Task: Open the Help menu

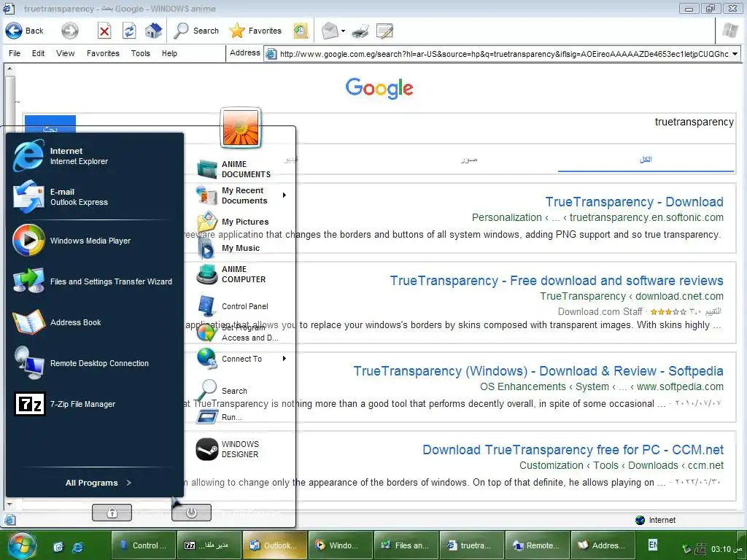Action: [x=169, y=53]
